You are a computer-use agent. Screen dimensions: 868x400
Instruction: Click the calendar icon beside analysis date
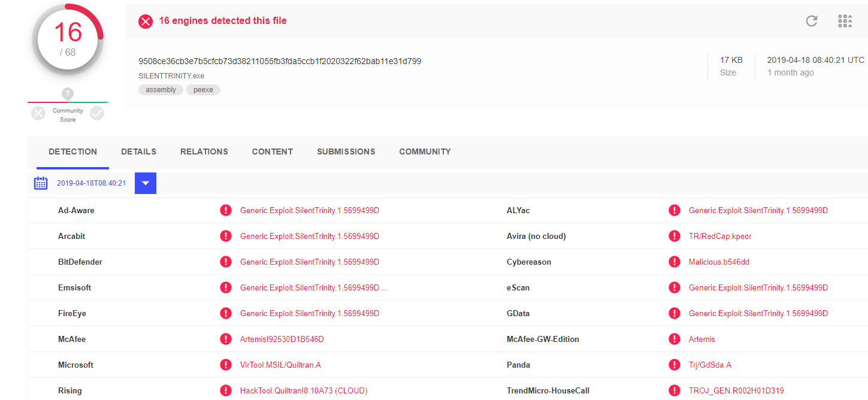(41, 183)
